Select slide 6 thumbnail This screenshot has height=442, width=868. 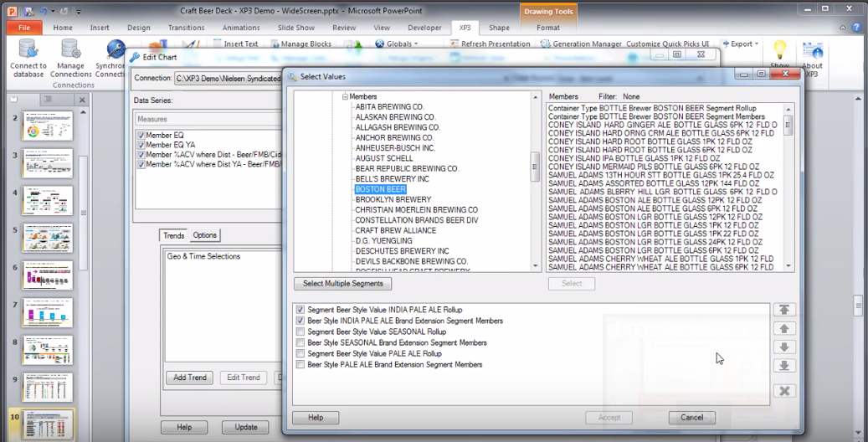pos(47,275)
